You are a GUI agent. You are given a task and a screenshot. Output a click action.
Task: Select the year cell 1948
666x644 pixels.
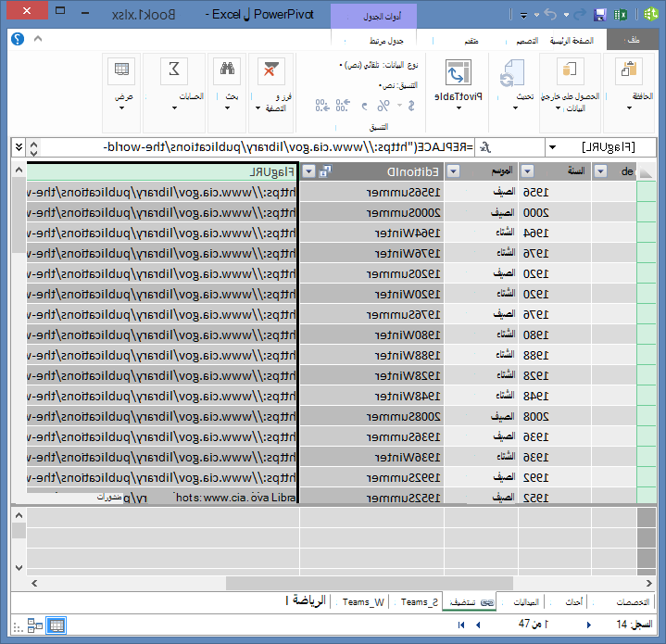[x=555, y=397]
